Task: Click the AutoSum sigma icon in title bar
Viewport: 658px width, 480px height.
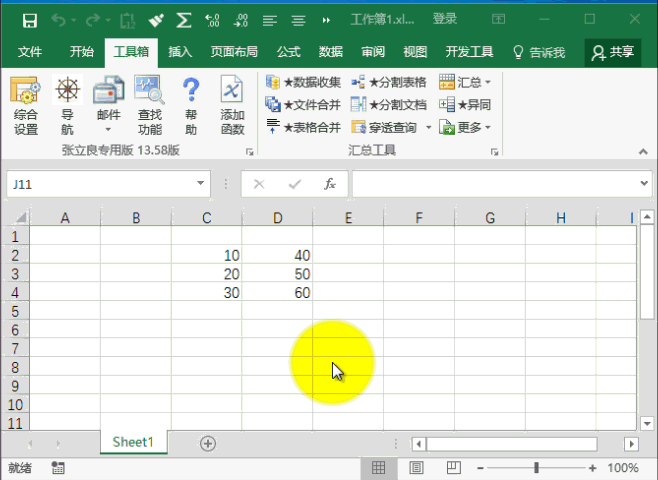Action: [x=184, y=20]
